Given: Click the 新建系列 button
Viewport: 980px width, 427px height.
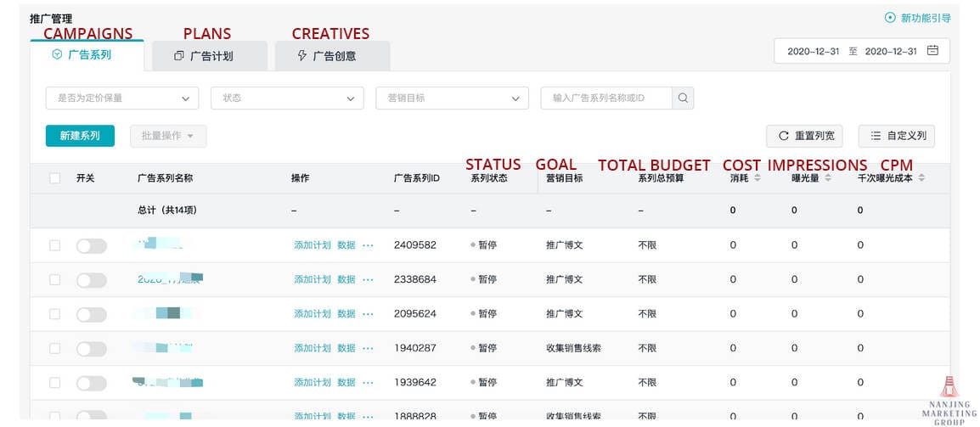Looking at the screenshot, I should click(80, 136).
